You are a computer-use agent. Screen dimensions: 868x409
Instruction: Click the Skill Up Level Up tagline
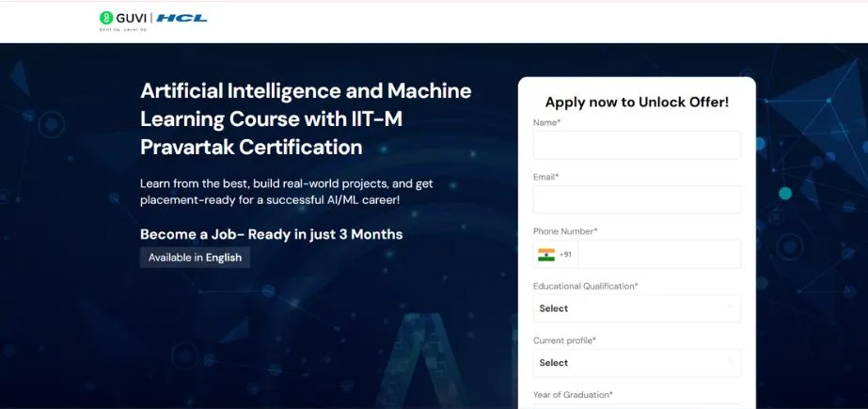coord(123,30)
